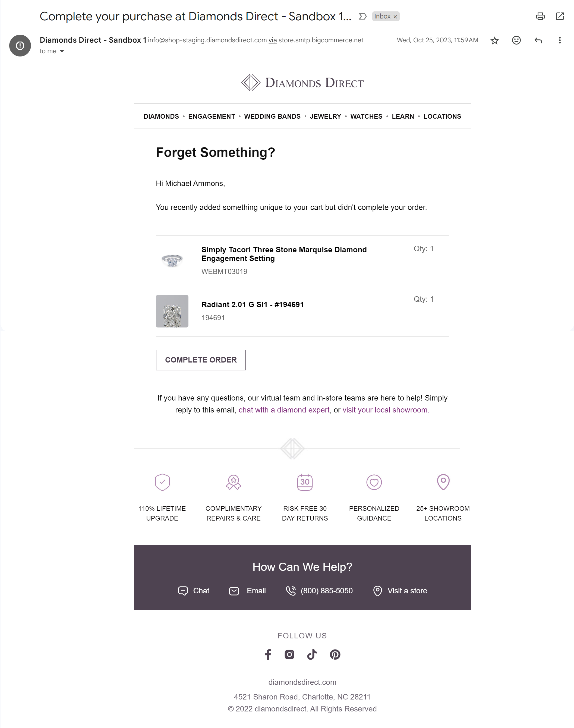Reply using the arrow icon

(x=538, y=40)
